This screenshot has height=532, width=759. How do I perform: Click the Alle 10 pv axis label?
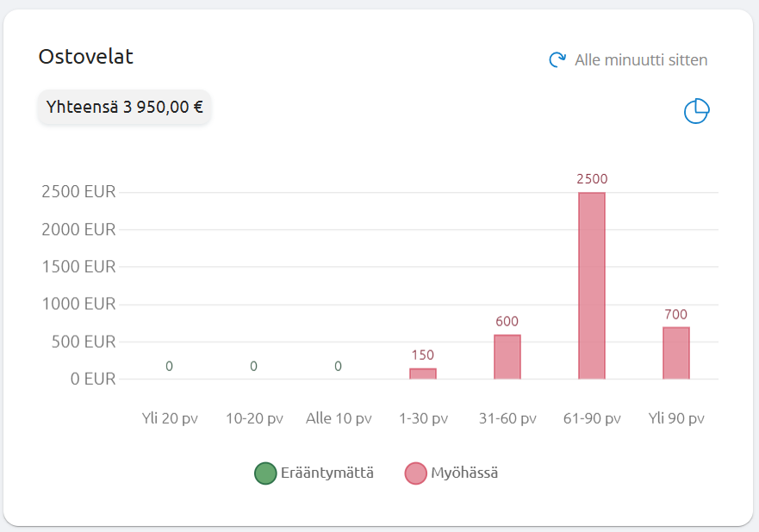coord(339,418)
